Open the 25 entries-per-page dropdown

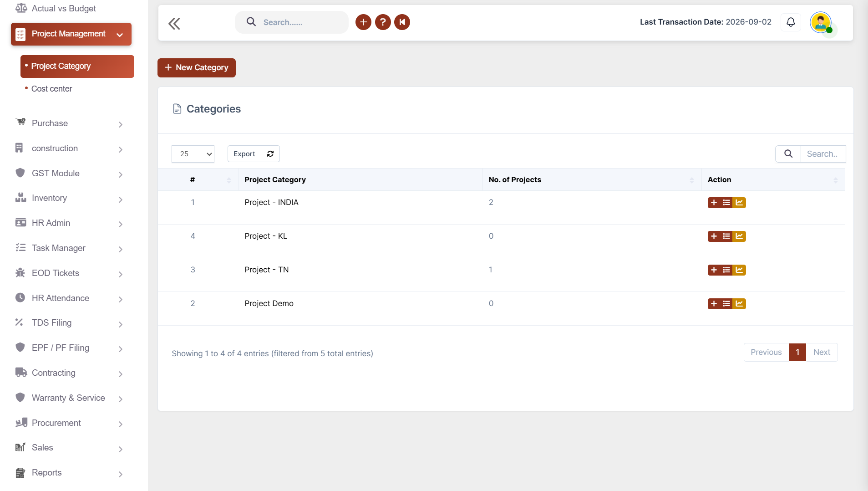[193, 154]
